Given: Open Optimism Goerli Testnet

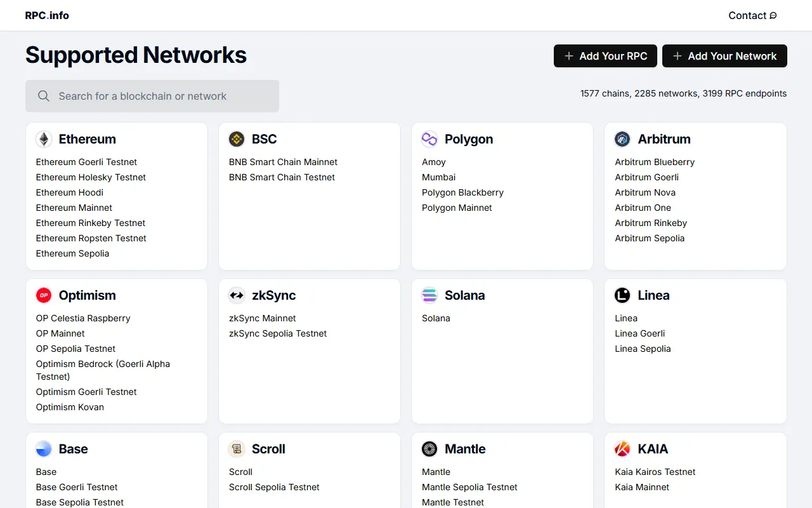Looking at the screenshot, I should tap(86, 392).
